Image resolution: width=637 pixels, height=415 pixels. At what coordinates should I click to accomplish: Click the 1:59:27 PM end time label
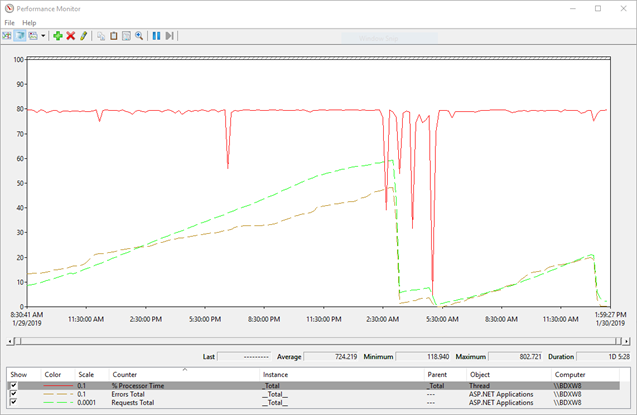[611, 314]
